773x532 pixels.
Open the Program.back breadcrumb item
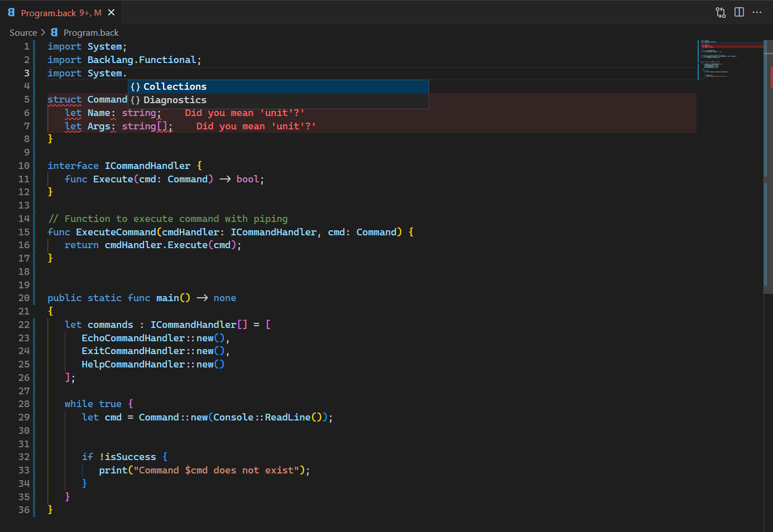click(91, 33)
